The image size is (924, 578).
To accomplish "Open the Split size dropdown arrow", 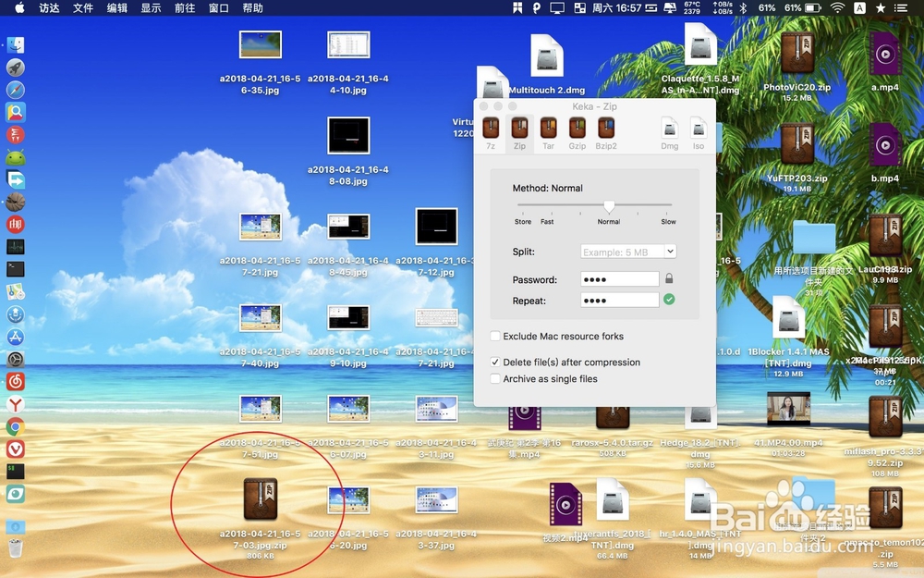I will click(670, 252).
